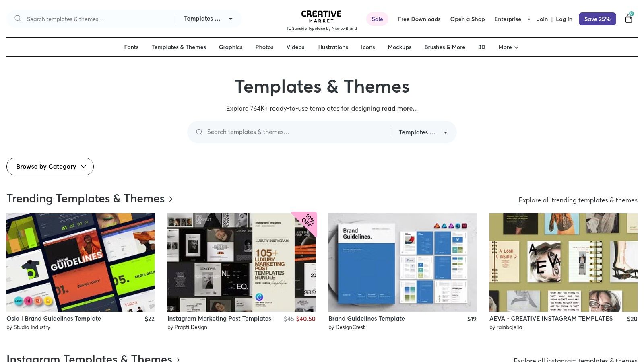Screen dimensions: 644x362
Task: Open DesignCrest Brand Guidelines Template thumbnail
Action: (x=402, y=262)
